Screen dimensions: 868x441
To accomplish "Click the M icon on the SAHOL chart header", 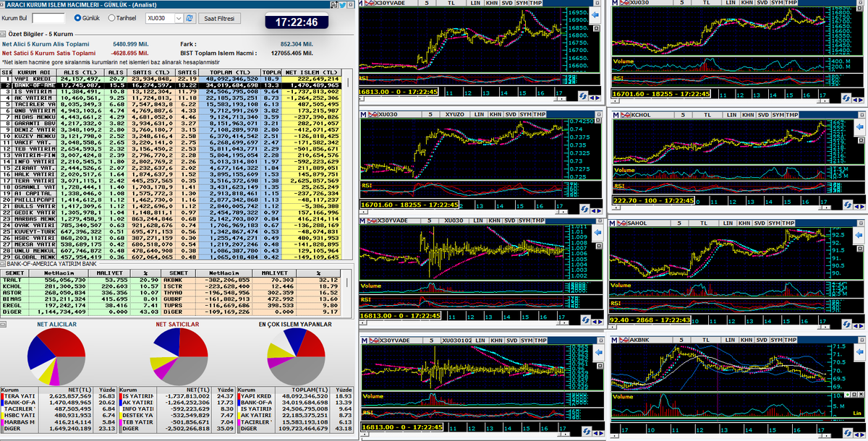I will pos(612,223).
